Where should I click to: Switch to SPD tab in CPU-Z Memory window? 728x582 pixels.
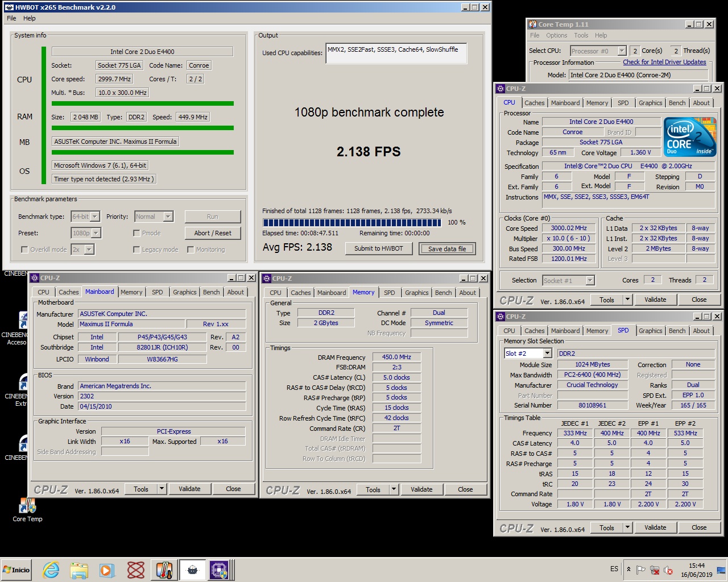[390, 293]
